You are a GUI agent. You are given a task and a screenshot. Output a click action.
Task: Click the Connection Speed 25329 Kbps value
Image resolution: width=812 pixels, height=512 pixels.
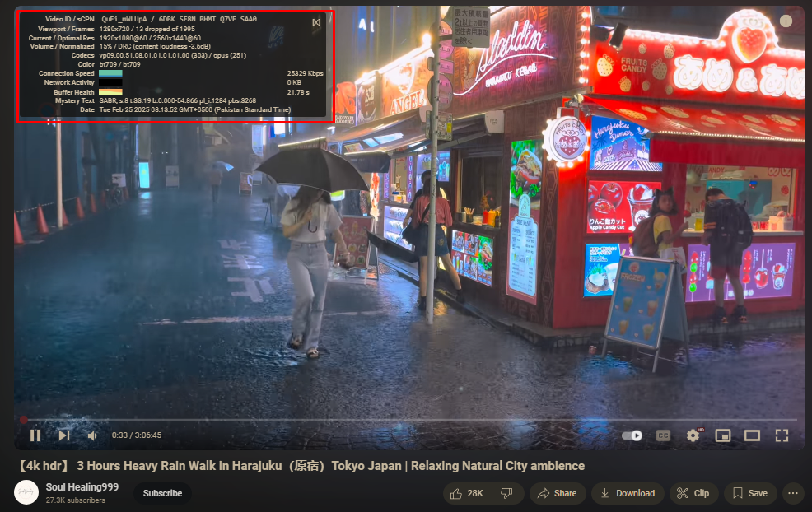tap(305, 73)
